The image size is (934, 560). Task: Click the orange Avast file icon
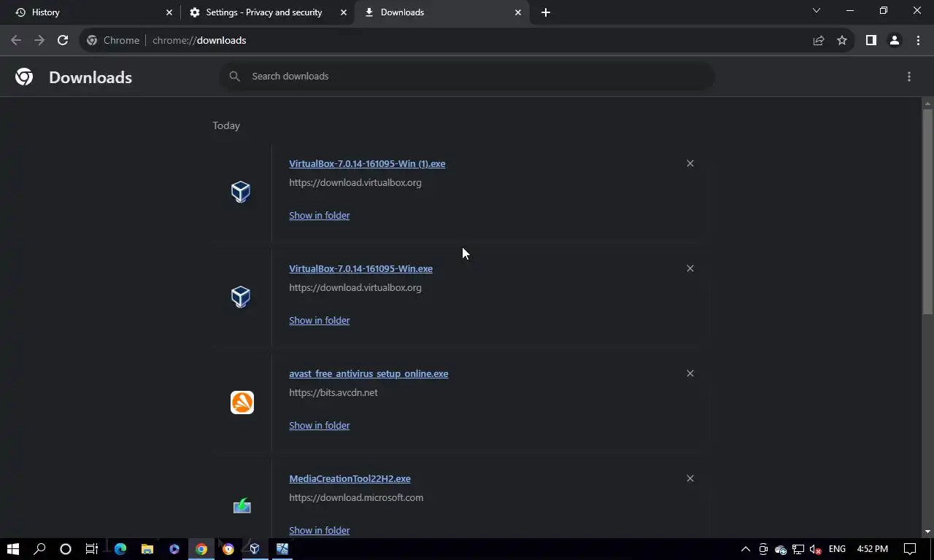click(242, 402)
